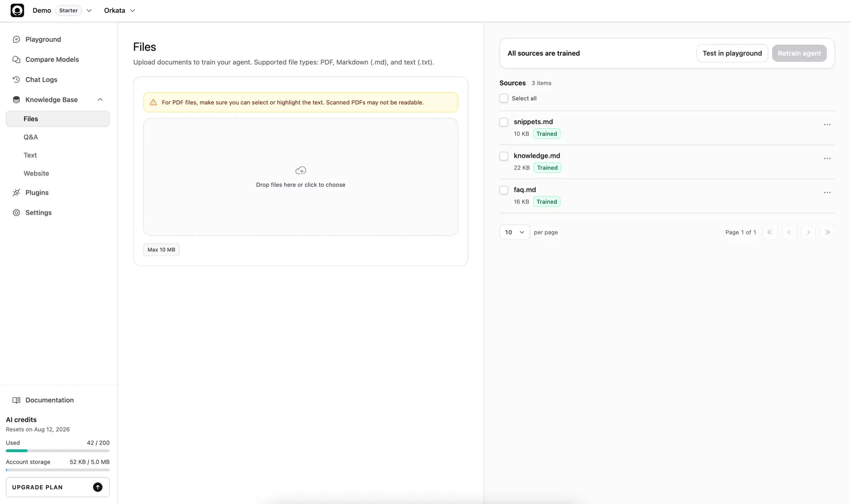The width and height of the screenshot is (850, 504).
Task: Go to the next page of sources
Action: (808, 232)
